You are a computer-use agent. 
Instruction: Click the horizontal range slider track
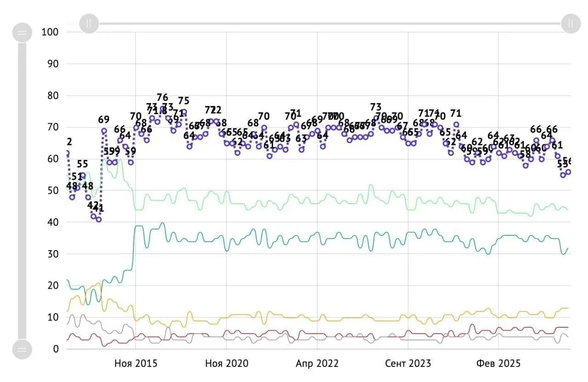pyautogui.click(x=330, y=23)
